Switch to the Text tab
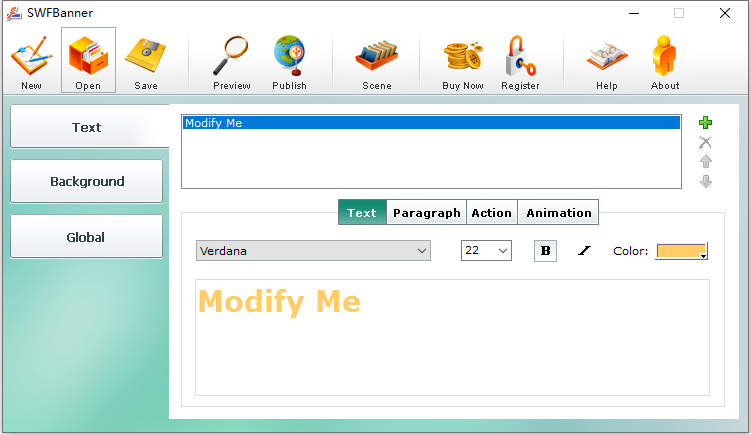 click(362, 212)
